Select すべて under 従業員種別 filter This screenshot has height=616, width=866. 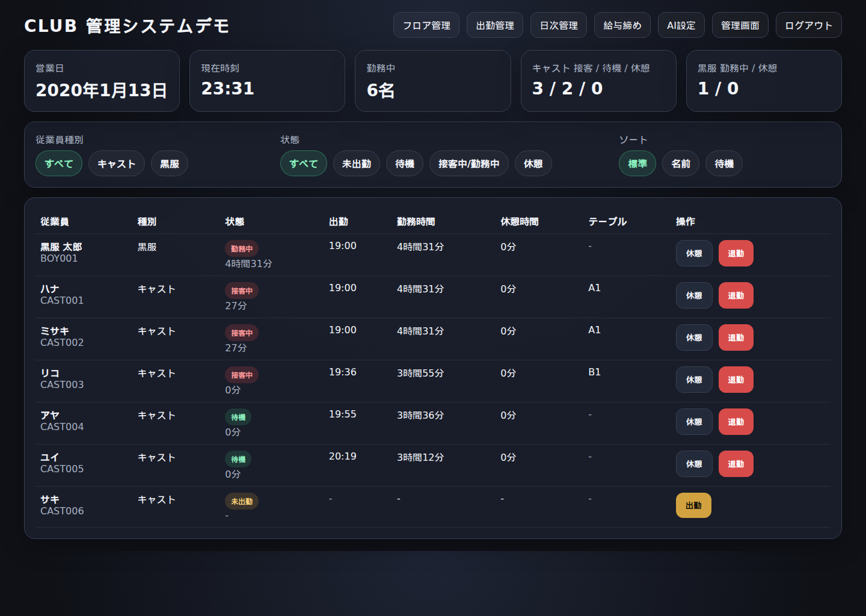pyautogui.click(x=59, y=164)
